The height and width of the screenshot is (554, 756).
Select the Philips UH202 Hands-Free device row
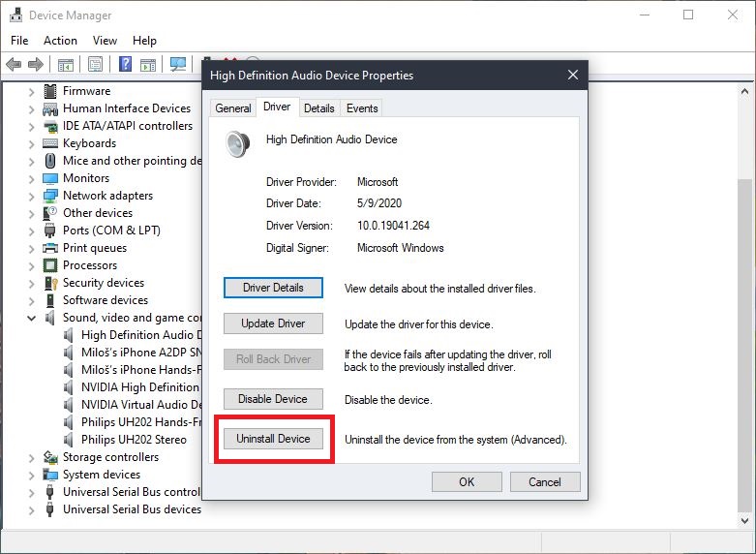coord(133,422)
